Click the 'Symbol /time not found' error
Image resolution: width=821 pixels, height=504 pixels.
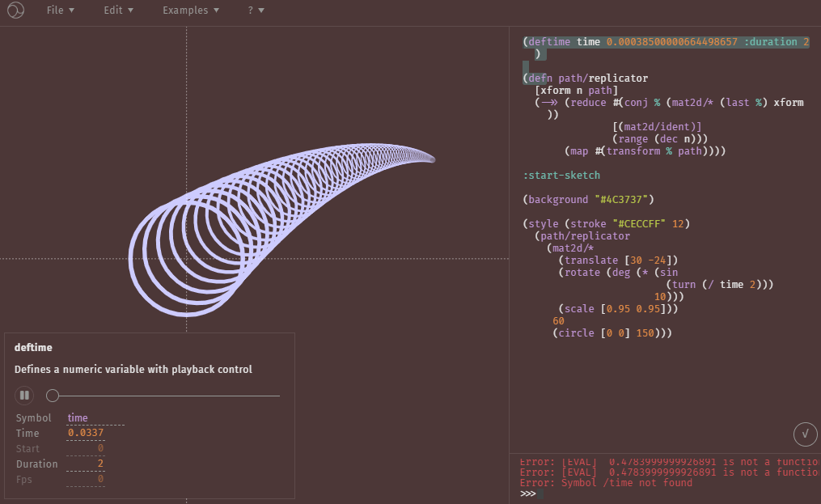(x=606, y=483)
